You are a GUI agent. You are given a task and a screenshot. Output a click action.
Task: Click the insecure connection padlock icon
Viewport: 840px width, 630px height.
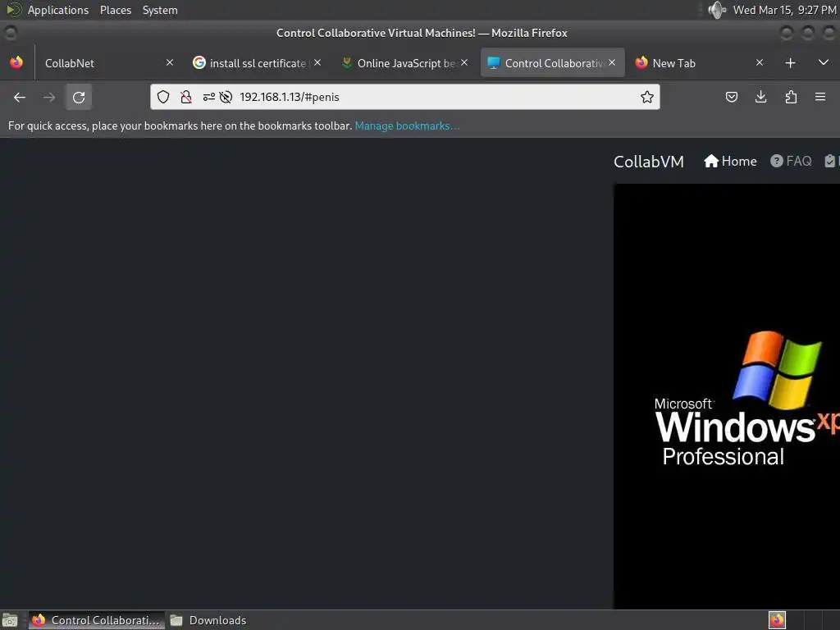186,97
